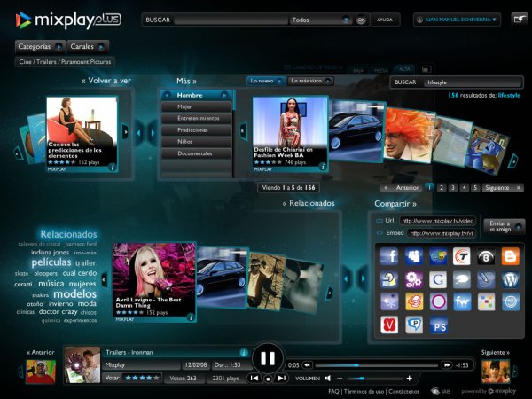Open the Juan Manuel Echeverria user menu
Screen dimensions: 532x399
(457, 20)
